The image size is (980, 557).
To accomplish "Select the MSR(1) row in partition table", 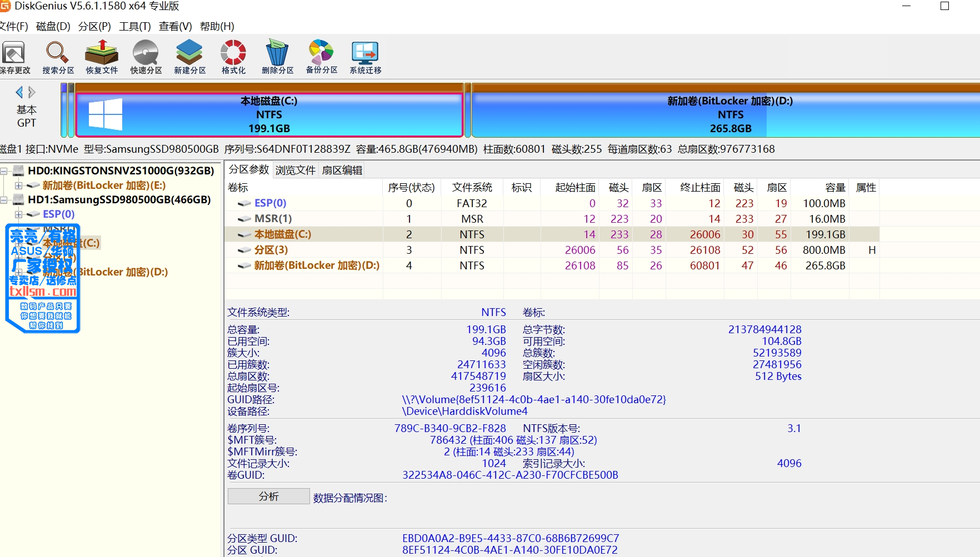I will [552, 219].
